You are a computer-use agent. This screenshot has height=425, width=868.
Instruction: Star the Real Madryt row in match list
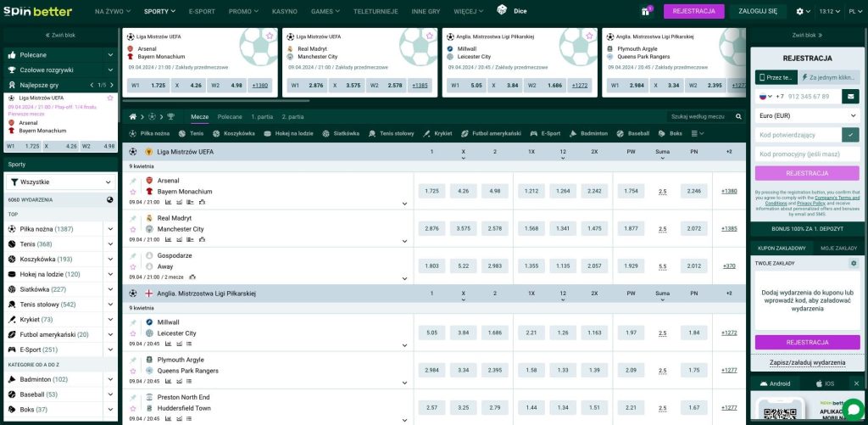(133, 229)
